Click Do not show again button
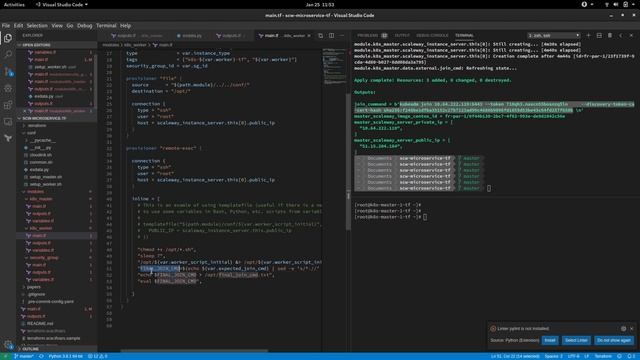The image size is (640, 360). [x=613, y=340]
